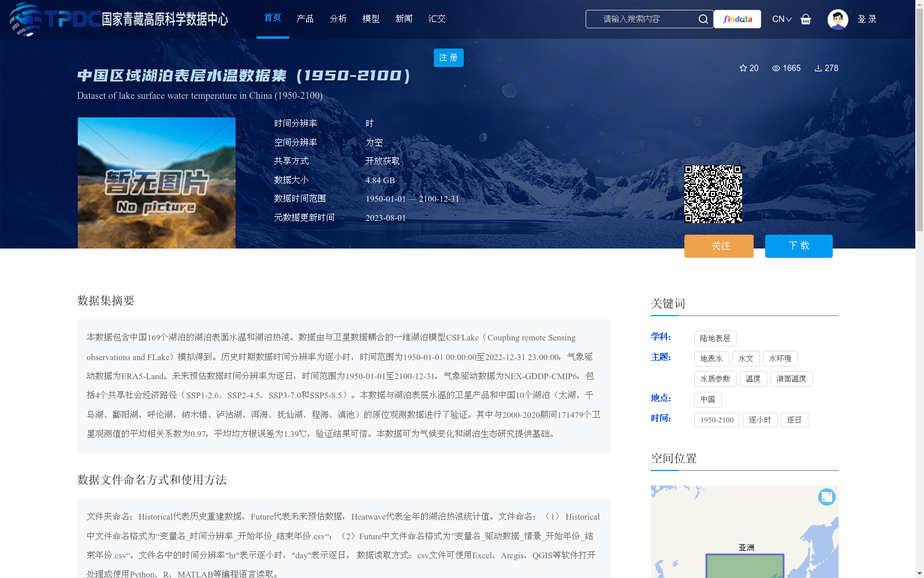The height and width of the screenshot is (578, 924).
Task: Click the 开放获取 sharing mode value
Action: point(382,161)
